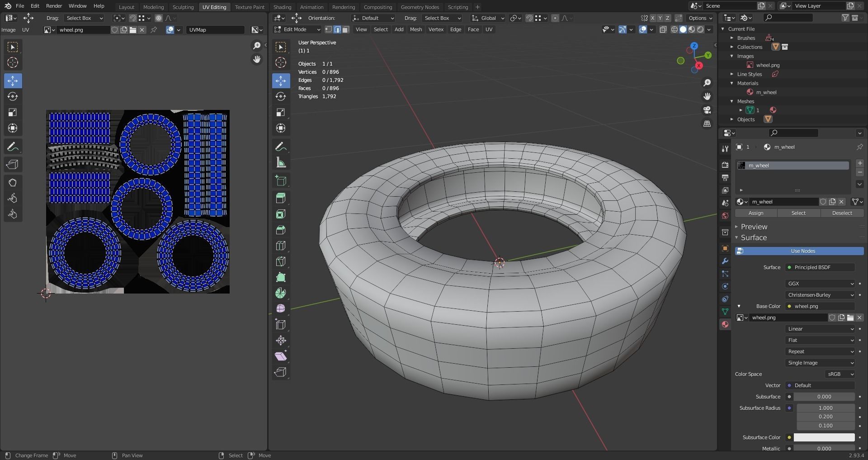Select the Shrink/Fatten tool
Screen dimensions: 868x460
coord(281,340)
